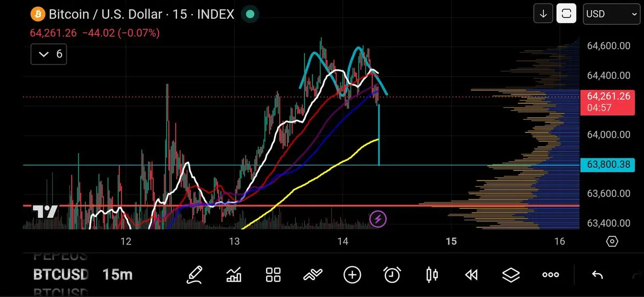Click the 64,600.00 price scale label
644x297 pixels.
tap(609, 46)
